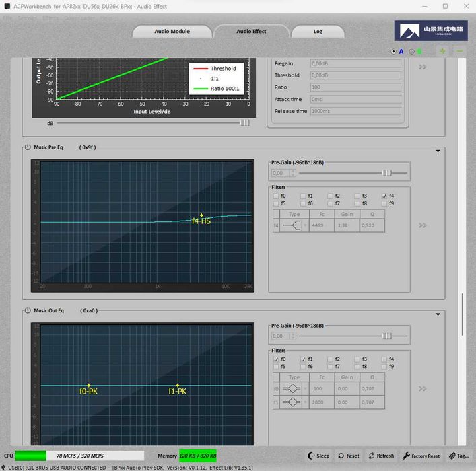The width and height of the screenshot is (476, 471).
Task: Click the peak filter type icon in row f0
Action: pyautogui.click(x=292, y=388)
